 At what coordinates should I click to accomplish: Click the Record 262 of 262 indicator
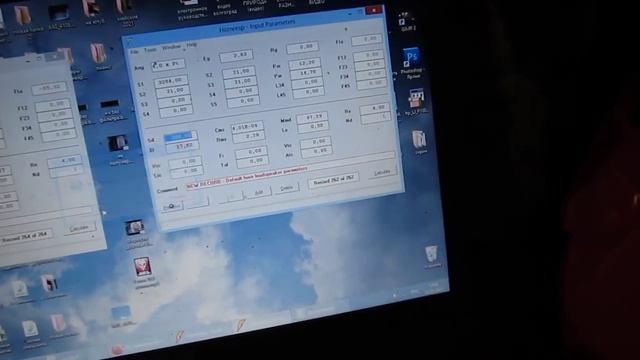334,180
